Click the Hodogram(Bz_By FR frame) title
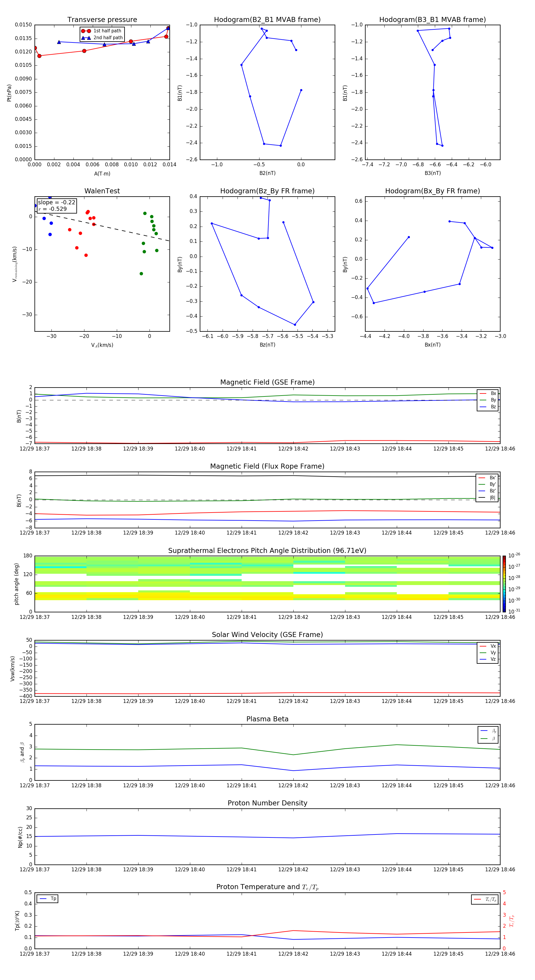Image resolution: width=535 pixels, height=980 pixels. pos(267,191)
